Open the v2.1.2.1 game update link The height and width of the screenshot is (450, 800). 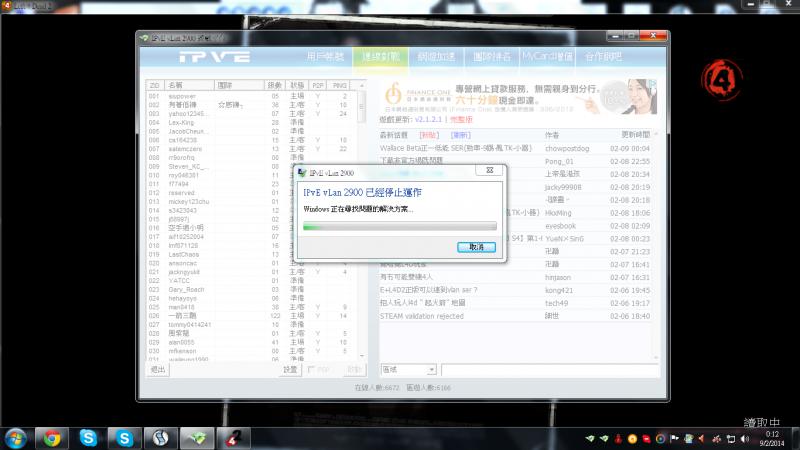[428, 119]
